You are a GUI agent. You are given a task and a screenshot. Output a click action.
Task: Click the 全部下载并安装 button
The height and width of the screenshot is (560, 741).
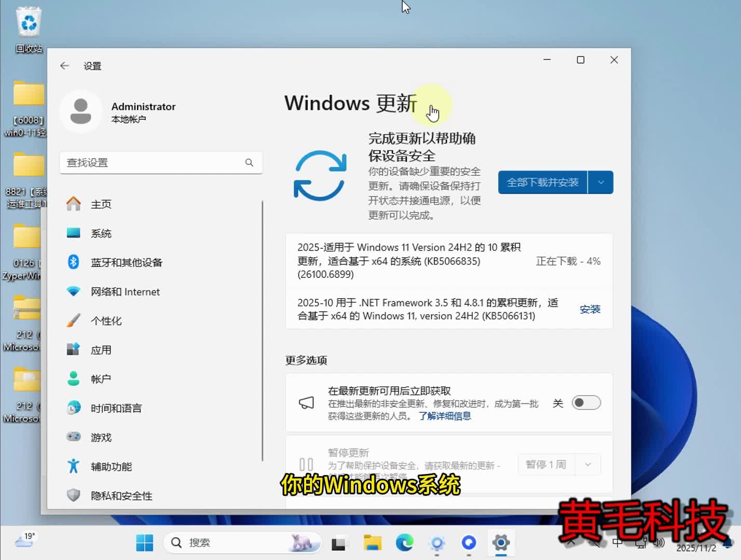(542, 182)
